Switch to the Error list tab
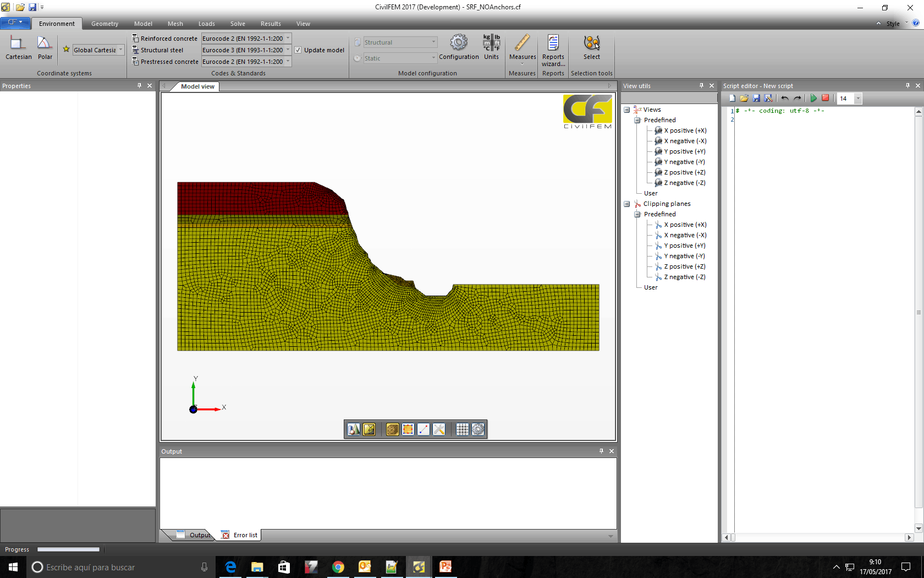The image size is (924, 578). (x=245, y=535)
